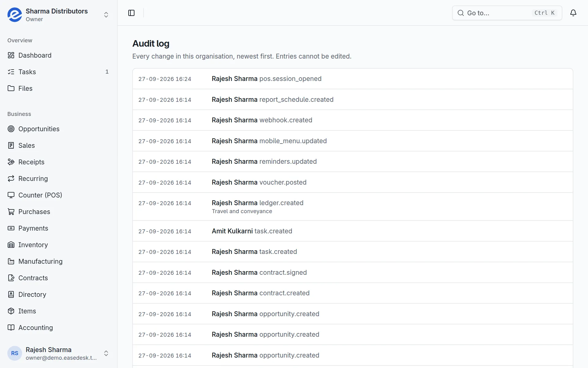Expand the Sharma Distributors organisation switcher
The width and height of the screenshot is (588, 368).
(106, 15)
